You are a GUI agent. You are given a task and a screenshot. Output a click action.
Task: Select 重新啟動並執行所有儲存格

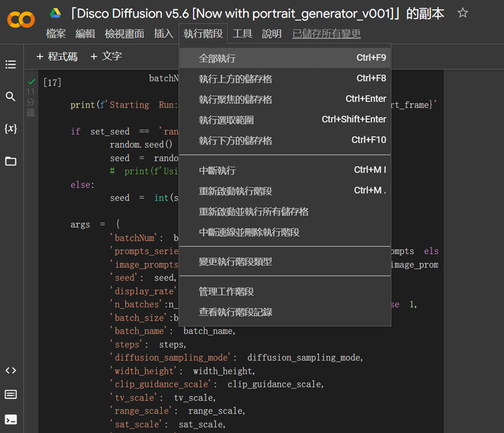285,212
